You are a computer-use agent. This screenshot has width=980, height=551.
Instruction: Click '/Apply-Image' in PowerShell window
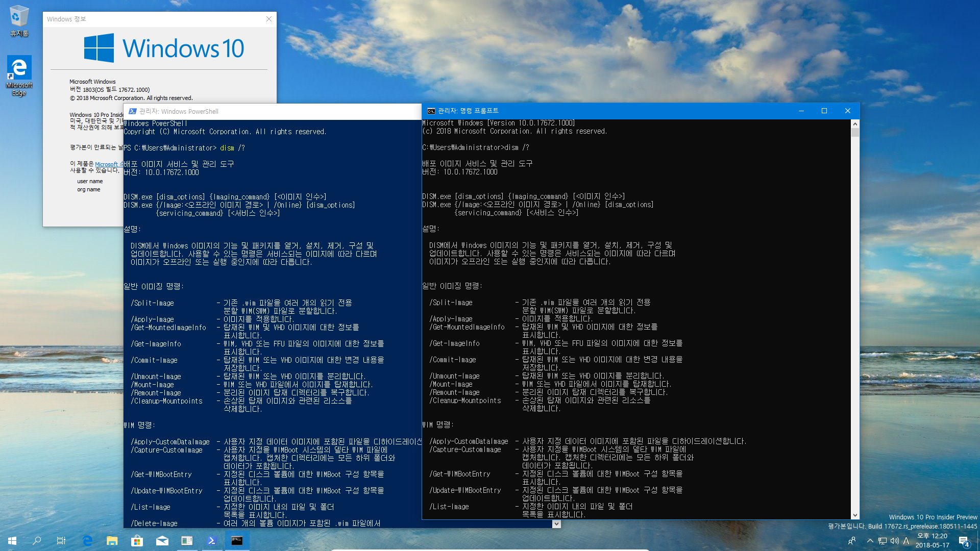tap(152, 319)
